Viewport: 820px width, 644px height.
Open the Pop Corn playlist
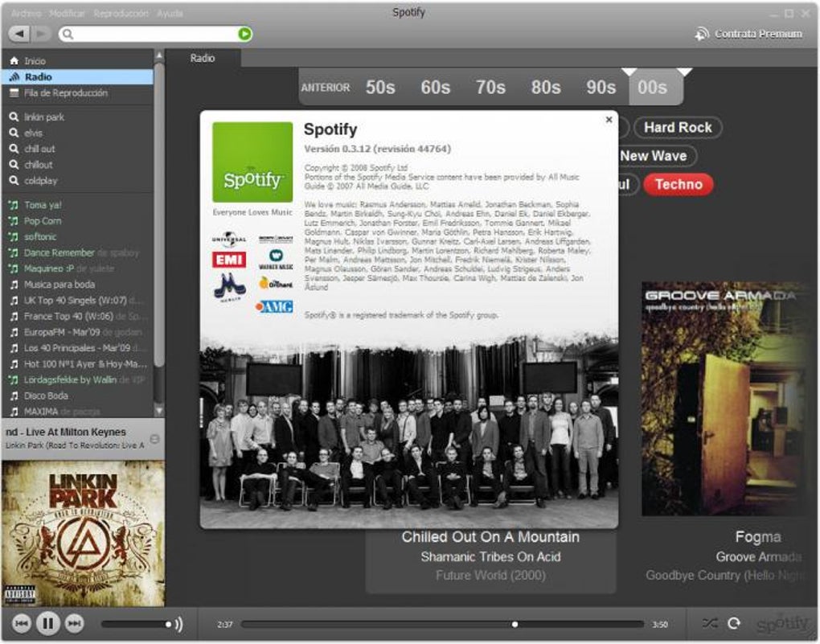pyautogui.click(x=78, y=221)
